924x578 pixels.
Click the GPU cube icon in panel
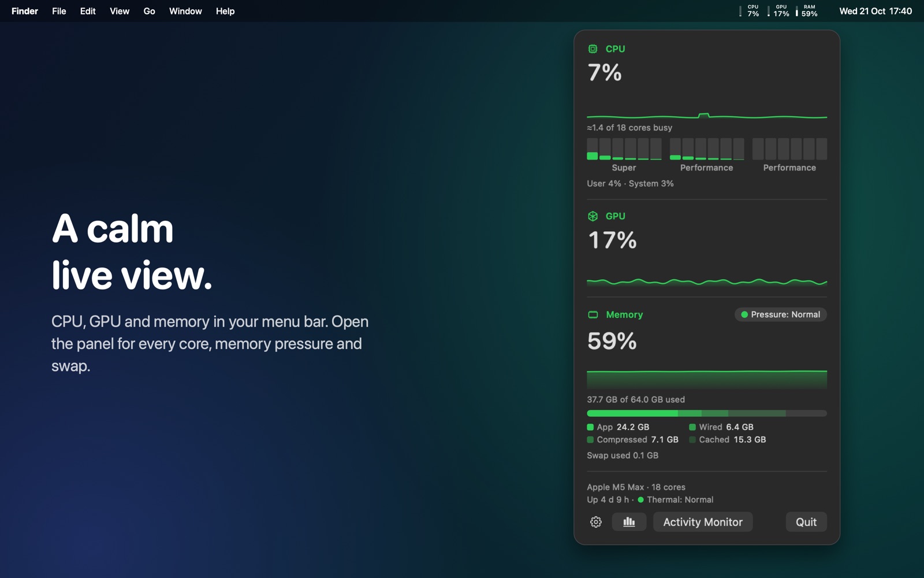point(593,216)
